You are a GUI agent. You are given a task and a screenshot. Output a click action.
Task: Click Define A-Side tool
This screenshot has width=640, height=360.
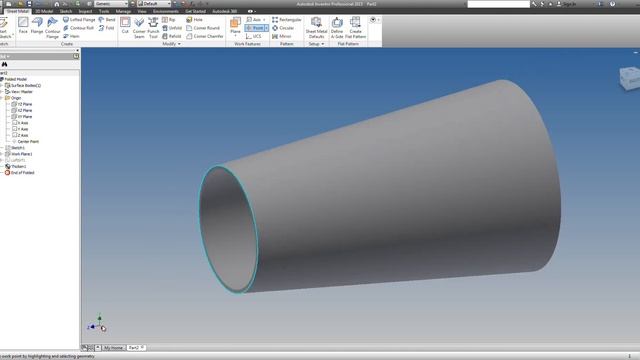337,28
